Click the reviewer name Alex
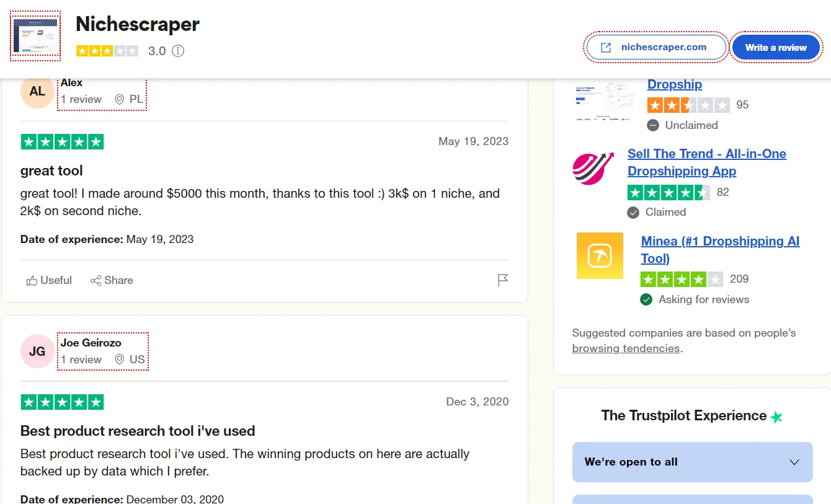Screen dimensions: 831x504 click(x=71, y=82)
